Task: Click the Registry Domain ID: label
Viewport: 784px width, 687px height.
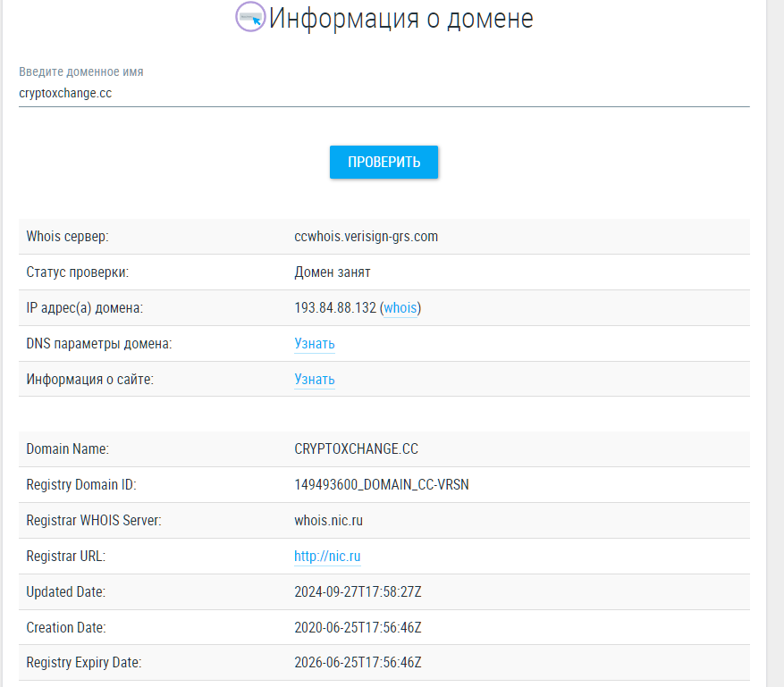Action: click(x=81, y=484)
